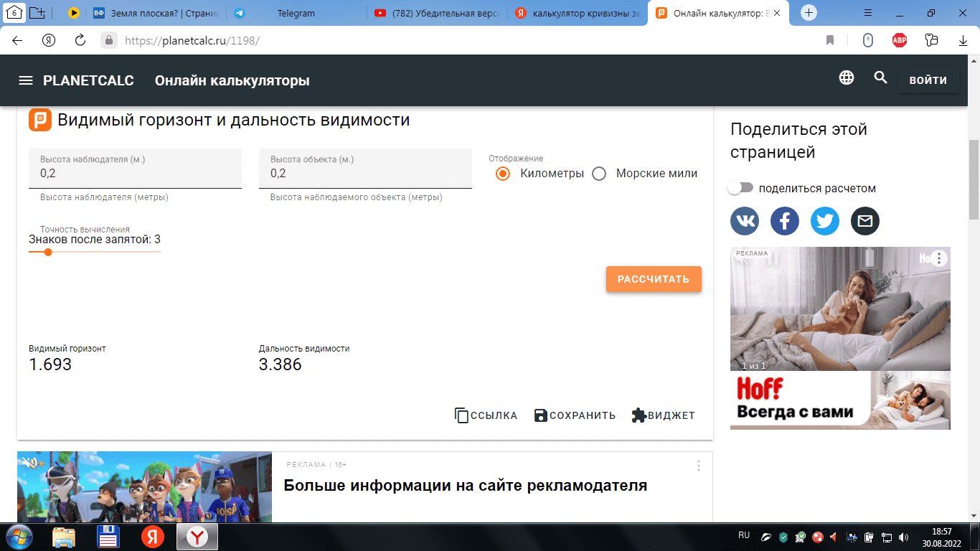Open the browser home tab counter icon
The width and height of the screenshot is (980, 551).
[x=14, y=13]
